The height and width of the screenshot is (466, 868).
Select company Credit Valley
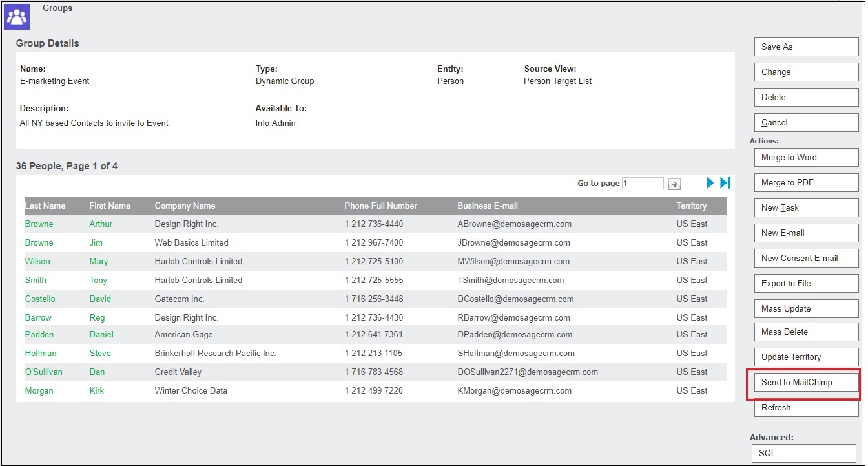(x=178, y=372)
